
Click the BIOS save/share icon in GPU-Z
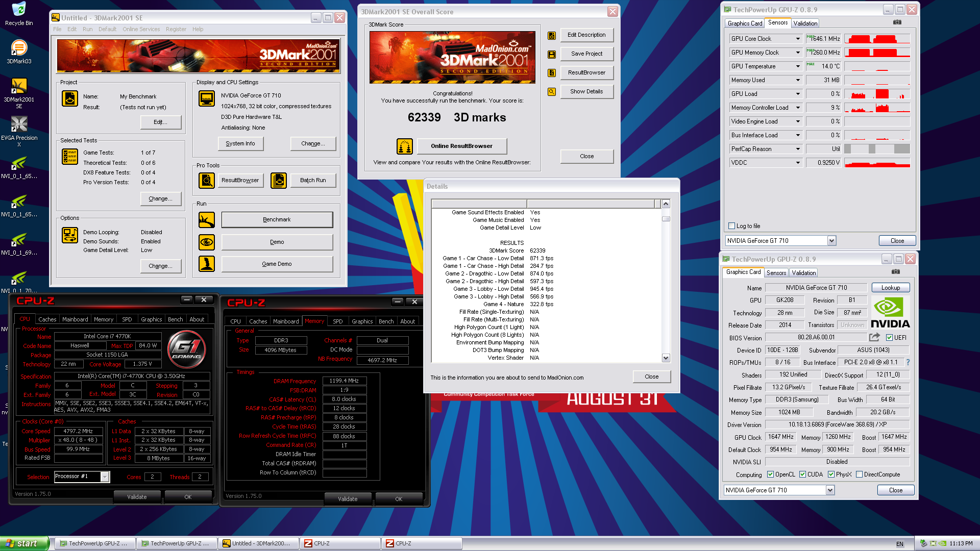tap(875, 337)
